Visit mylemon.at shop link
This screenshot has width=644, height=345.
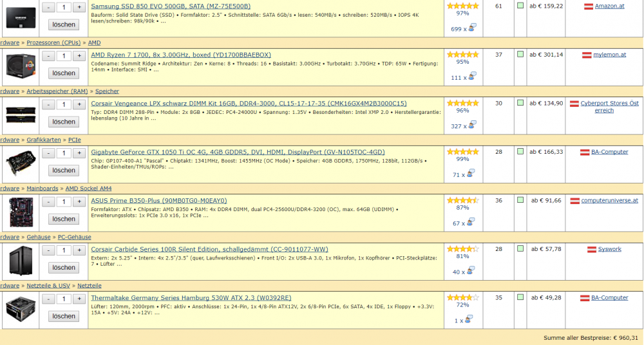[x=609, y=55]
